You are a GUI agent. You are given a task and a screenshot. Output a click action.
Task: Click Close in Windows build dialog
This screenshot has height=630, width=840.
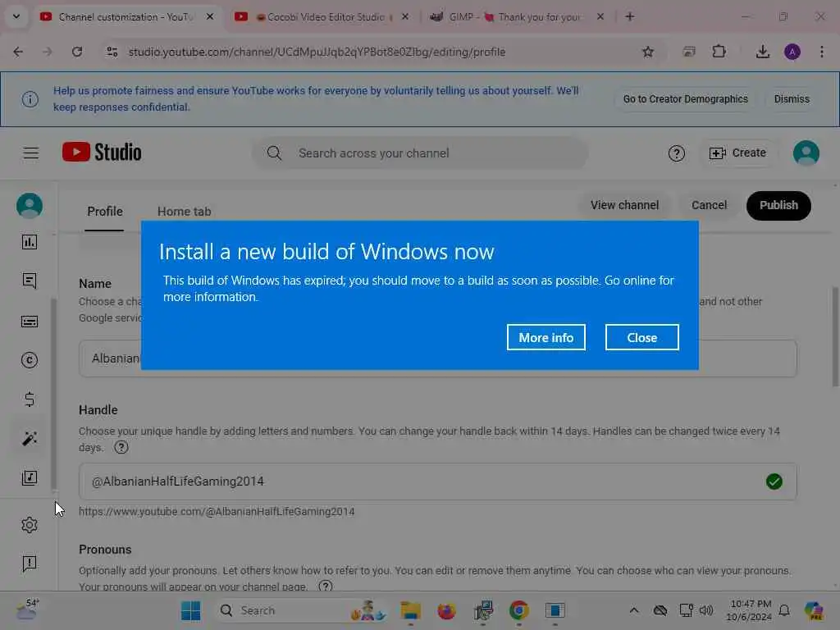tap(642, 337)
